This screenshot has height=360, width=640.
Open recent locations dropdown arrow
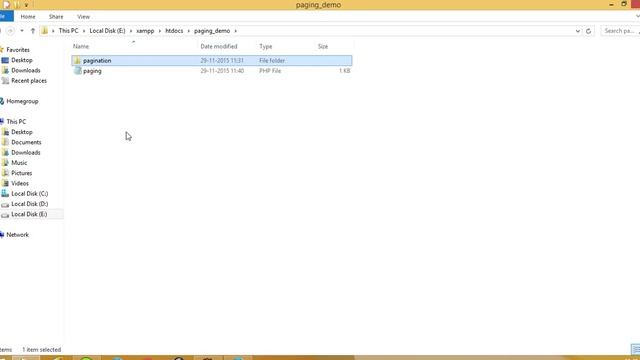[x=22, y=31]
